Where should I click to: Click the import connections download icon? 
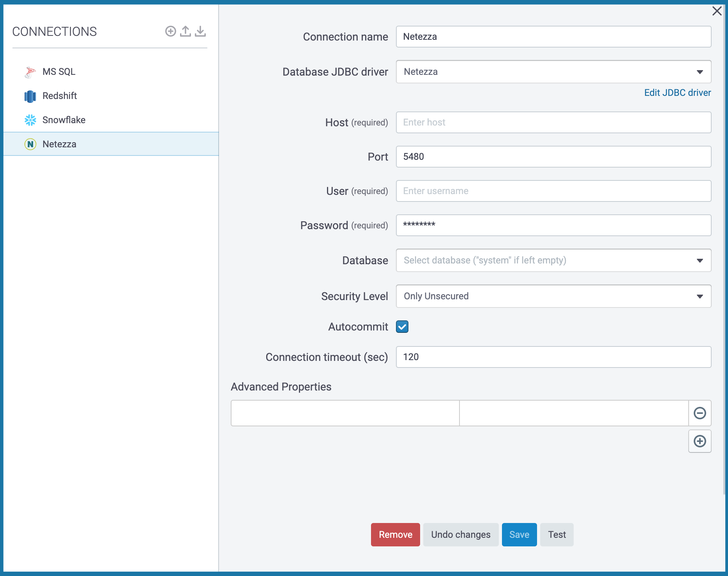point(200,31)
